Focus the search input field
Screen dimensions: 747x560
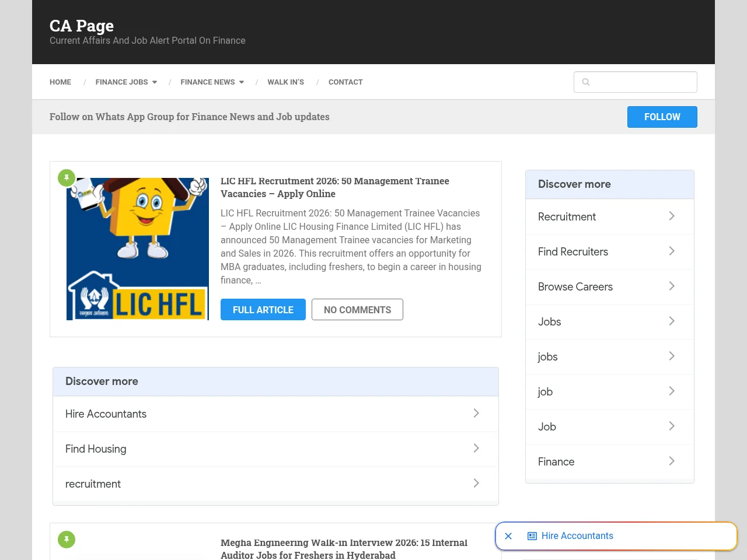tap(636, 82)
